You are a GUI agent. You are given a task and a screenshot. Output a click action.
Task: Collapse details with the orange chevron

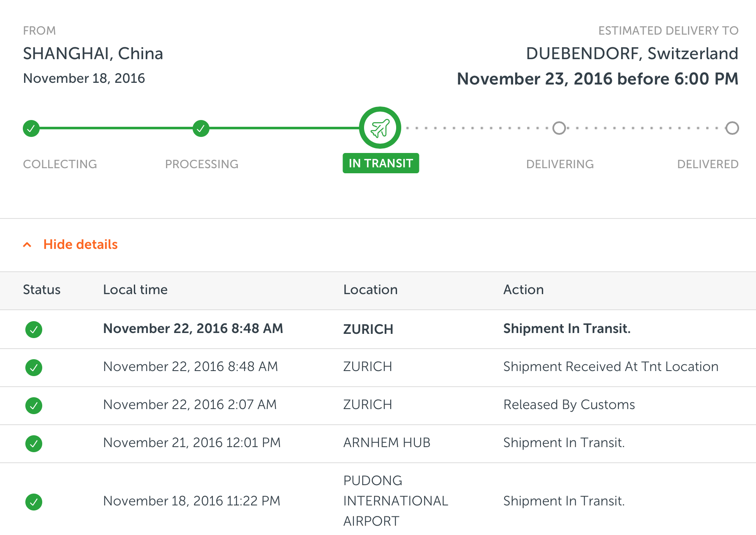click(x=27, y=245)
